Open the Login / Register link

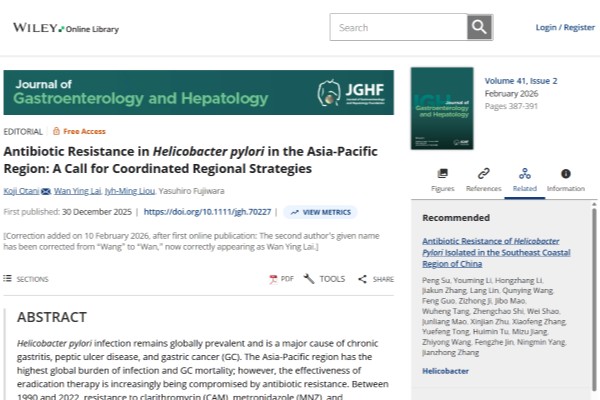point(565,27)
